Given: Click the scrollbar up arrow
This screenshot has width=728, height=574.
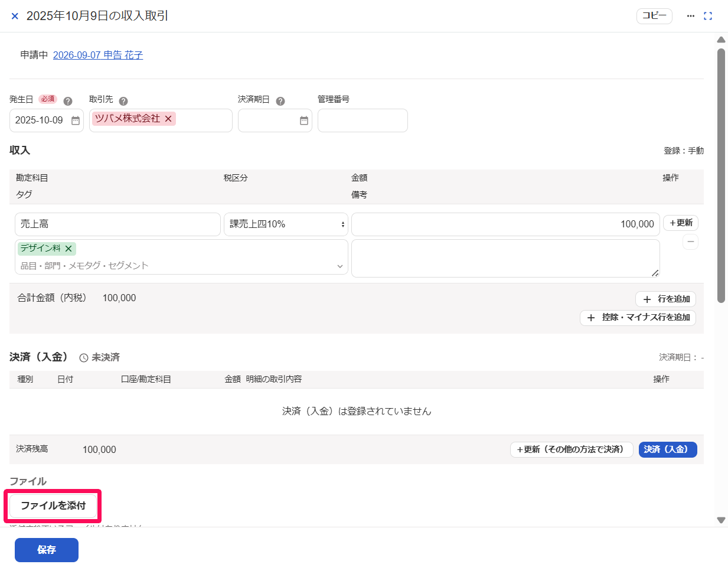Looking at the screenshot, I should pos(721,40).
